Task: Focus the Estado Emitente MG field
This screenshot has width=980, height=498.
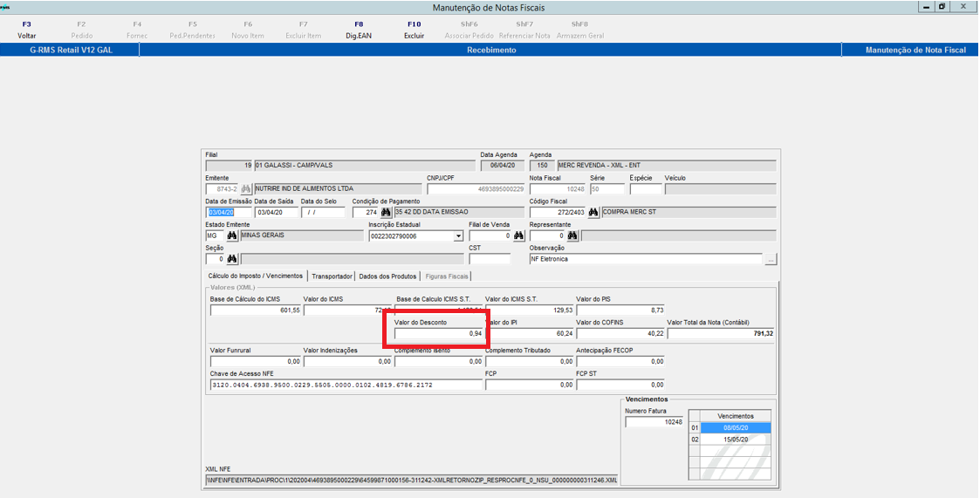Action: 215,236
